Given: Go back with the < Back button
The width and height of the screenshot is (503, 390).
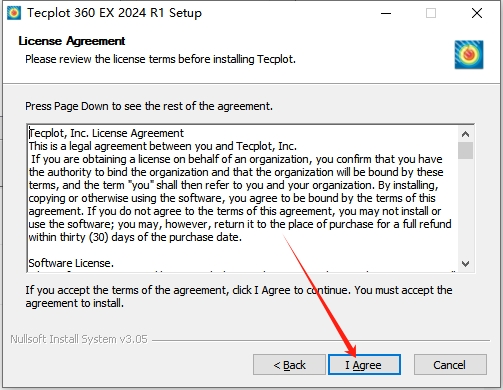Looking at the screenshot, I should [x=289, y=365].
